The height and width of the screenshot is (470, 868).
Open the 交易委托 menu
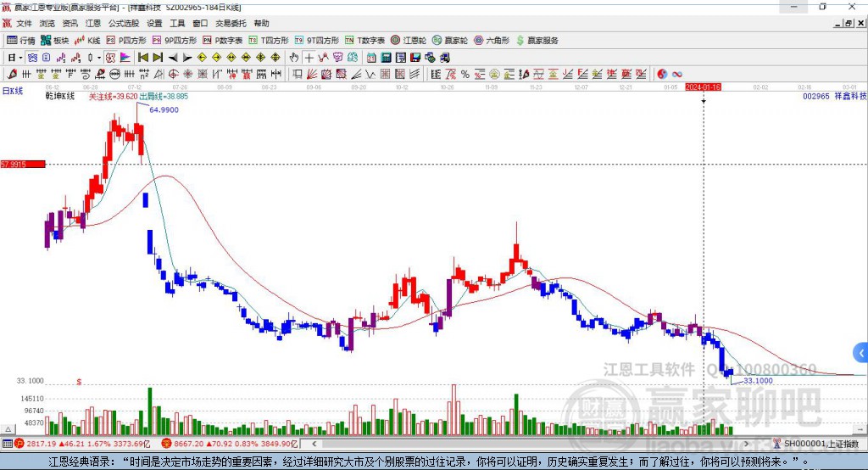click(231, 23)
